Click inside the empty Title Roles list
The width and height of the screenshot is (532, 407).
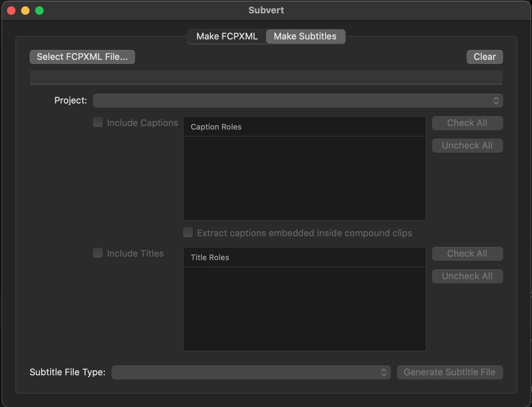pos(304,309)
